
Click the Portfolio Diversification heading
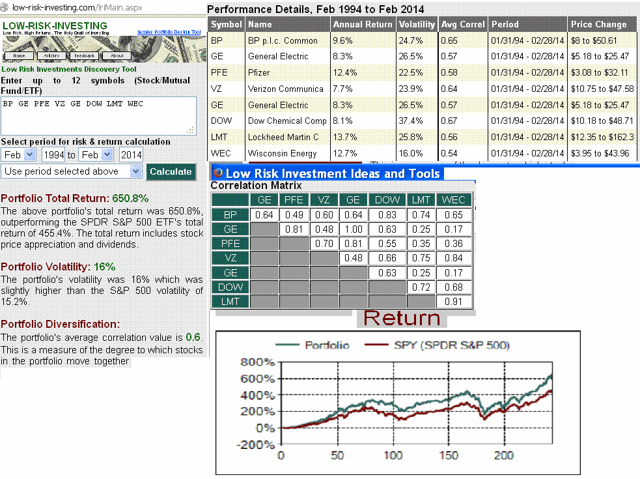click(x=60, y=324)
